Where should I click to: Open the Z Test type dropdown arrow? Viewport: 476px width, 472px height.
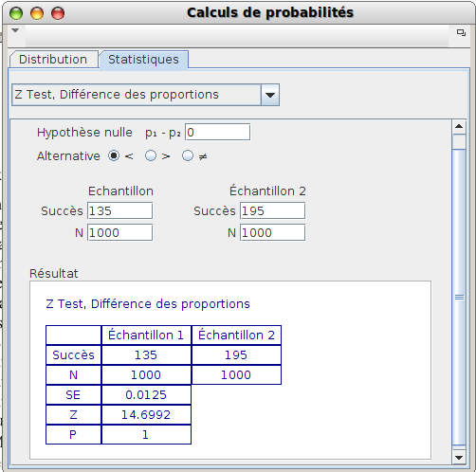[x=270, y=95]
